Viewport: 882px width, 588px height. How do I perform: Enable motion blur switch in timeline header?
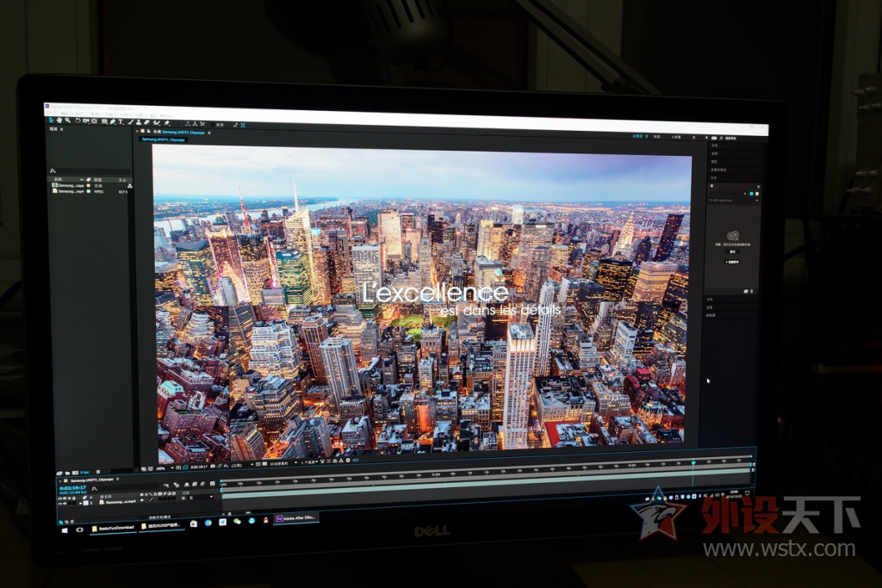pyautogui.click(x=202, y=484)
